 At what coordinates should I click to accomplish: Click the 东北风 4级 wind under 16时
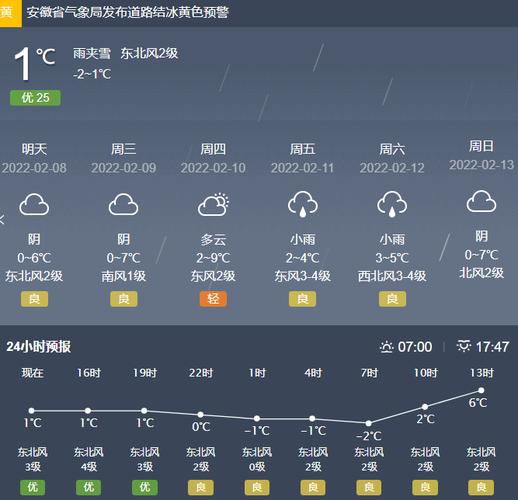point(89,459)
